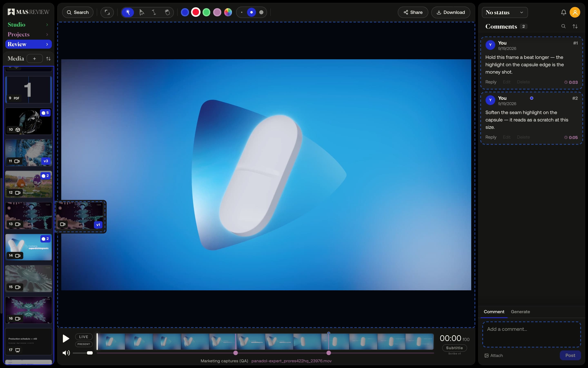Switch to the Comment tab
588x368 pixels.
coord(494,312)
